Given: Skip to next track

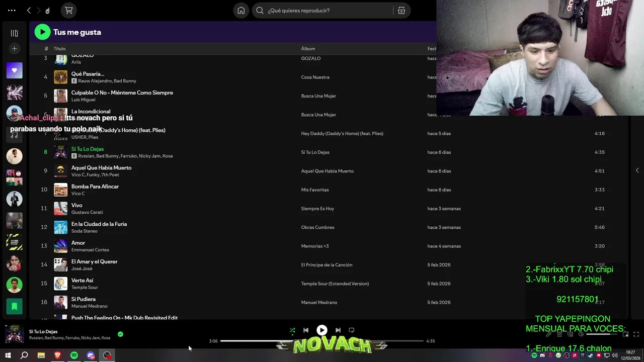Looking at the screenshot, I should tap(338, 330).
